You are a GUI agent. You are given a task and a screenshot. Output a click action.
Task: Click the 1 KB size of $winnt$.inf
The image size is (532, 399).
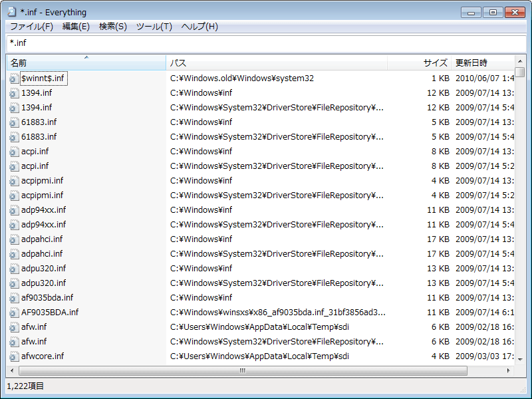(440, 78)
